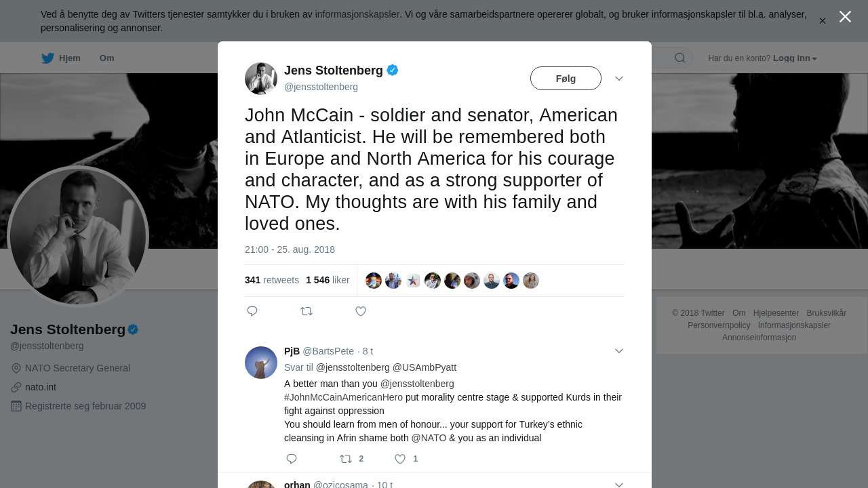Click the search magnifier icon
Image resolution: width=868 pixels, height=488 pixels.
(679, 58)
